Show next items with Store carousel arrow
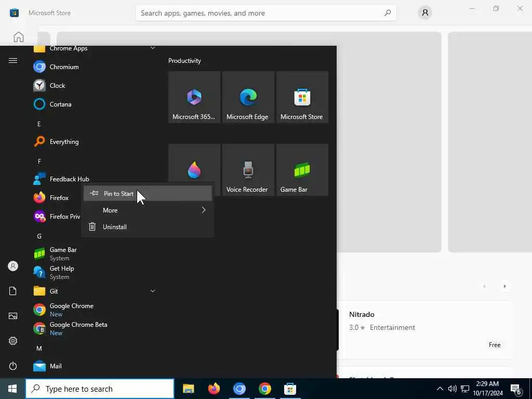Image resolution: width=532 pixels, height=399 pixels. point(504,286)
